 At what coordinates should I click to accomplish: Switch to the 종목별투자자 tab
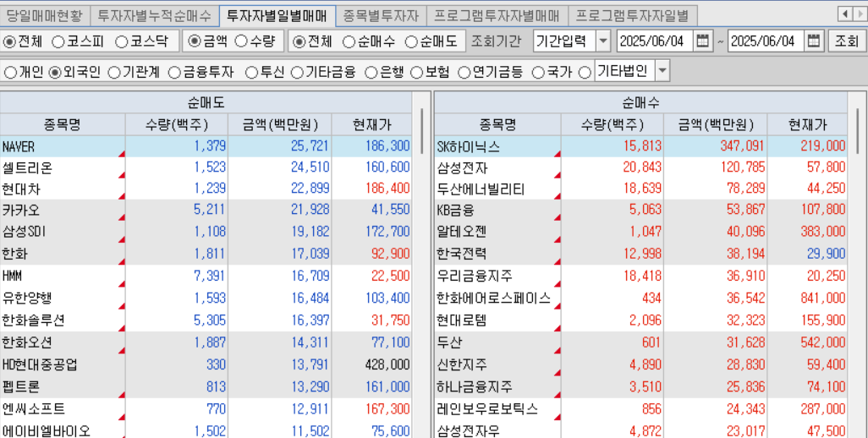381,15
